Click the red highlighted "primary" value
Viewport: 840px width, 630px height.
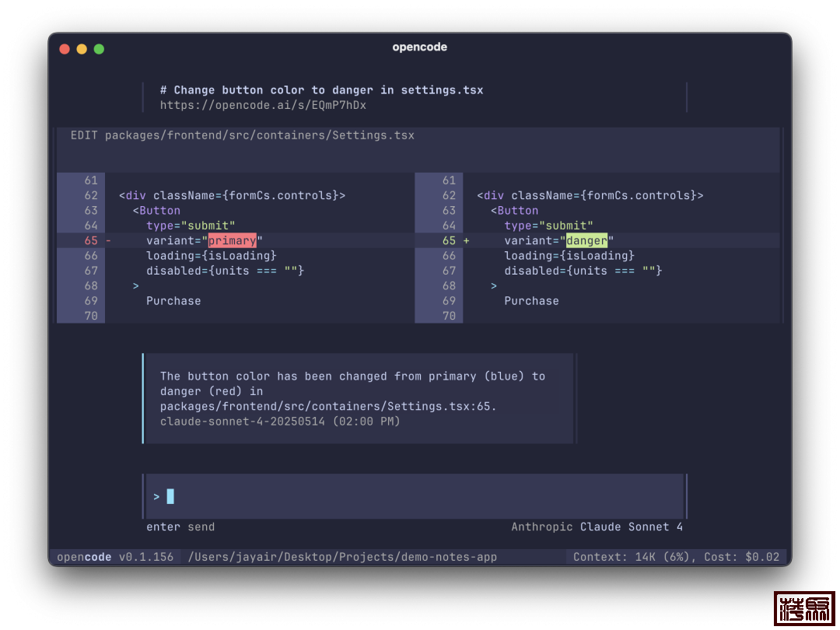tap(232, 241)
